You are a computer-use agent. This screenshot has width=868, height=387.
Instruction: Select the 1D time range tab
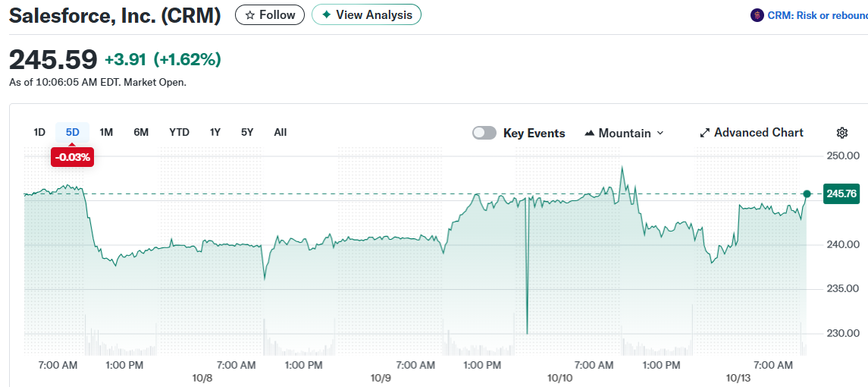(x=39, y=132)
